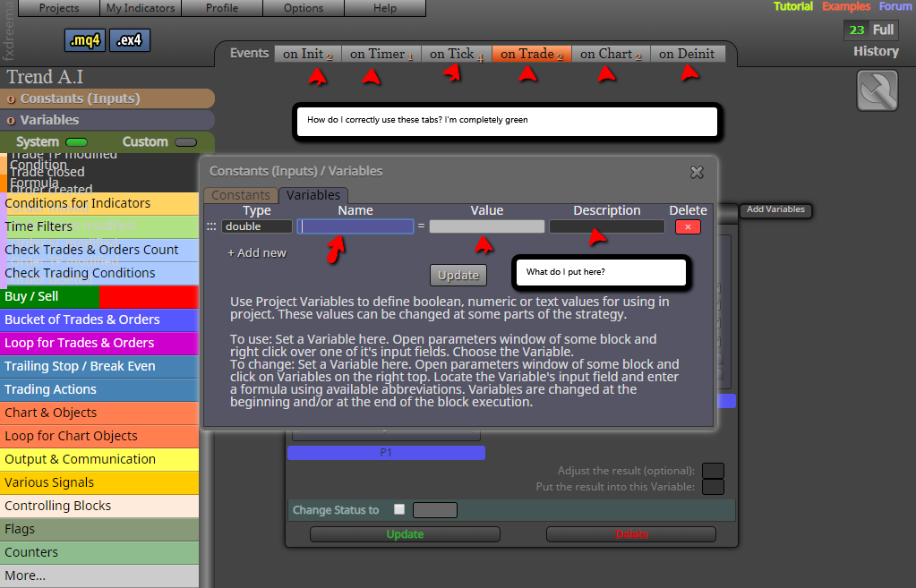Expand Loop for Chart Objects category

tap(99, 436)
